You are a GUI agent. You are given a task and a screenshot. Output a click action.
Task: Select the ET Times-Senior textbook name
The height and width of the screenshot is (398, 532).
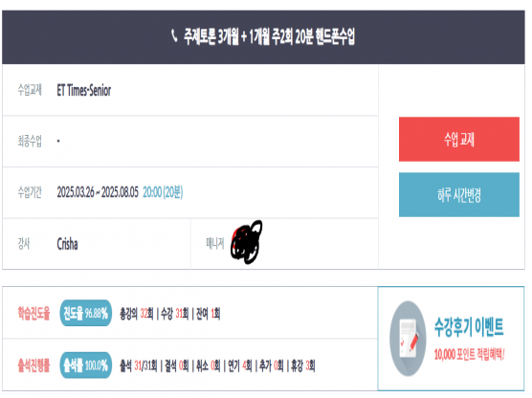(84, 91)
